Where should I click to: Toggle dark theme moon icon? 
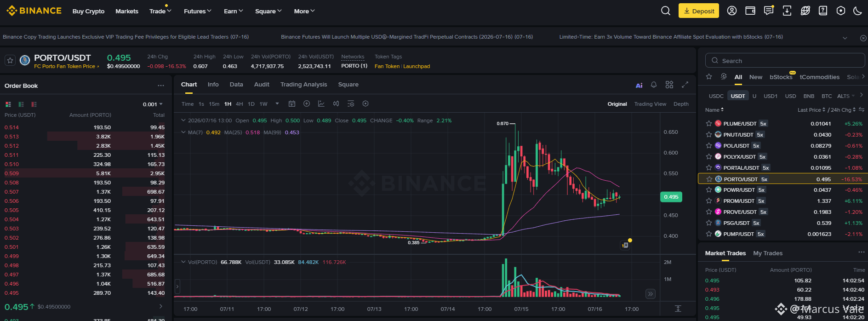coord(857,11)
